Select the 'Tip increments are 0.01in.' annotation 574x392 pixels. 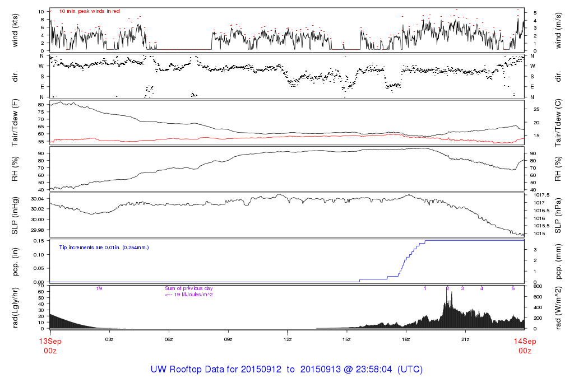(x=104, y=247)
